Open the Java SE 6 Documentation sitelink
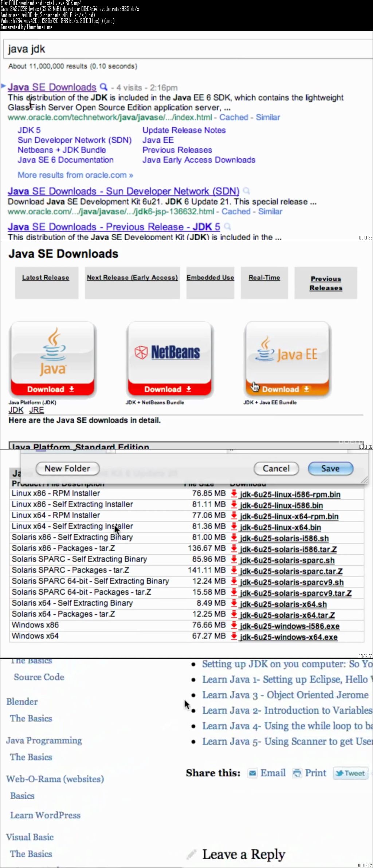 point(66,160)
